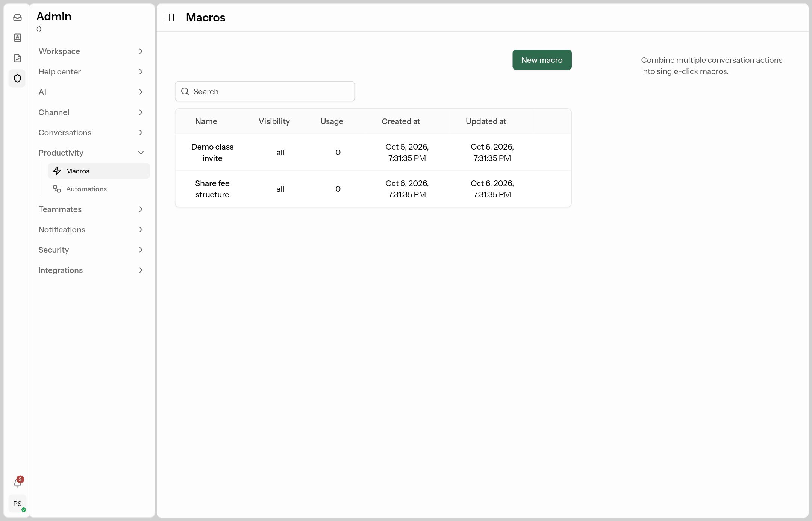Expand the Conversations section

point(91,132)
